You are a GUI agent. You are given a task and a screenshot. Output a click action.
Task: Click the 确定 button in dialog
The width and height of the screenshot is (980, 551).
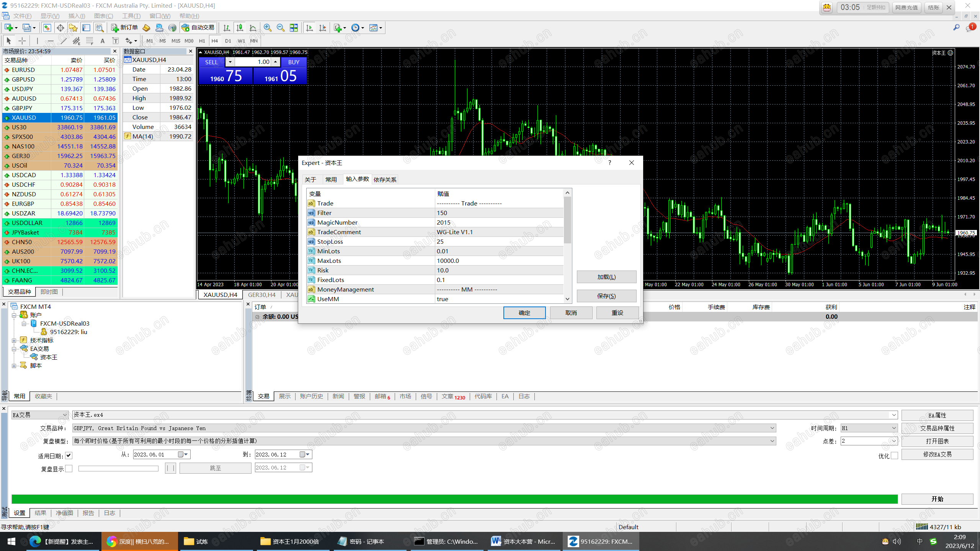pos(524,313)
